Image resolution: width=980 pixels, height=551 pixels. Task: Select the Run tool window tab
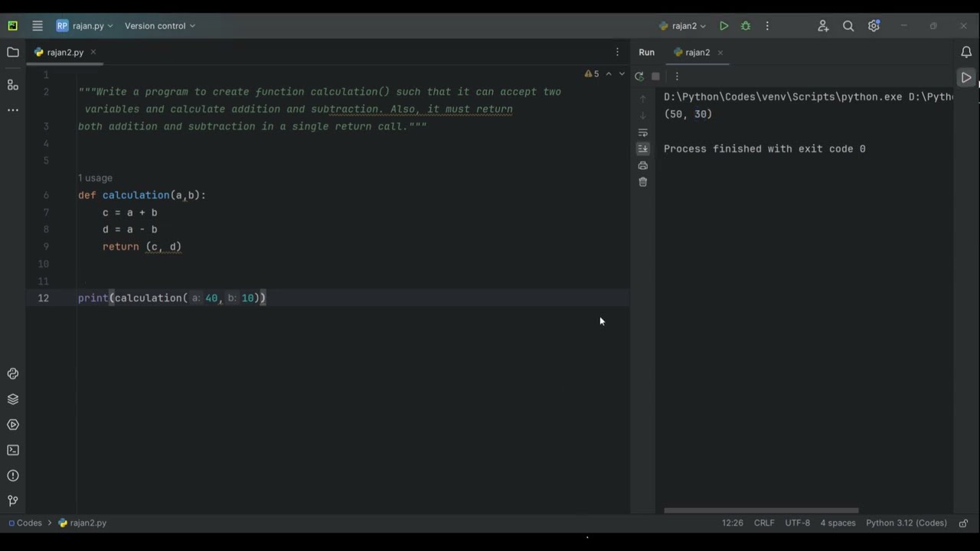point(647,52)
